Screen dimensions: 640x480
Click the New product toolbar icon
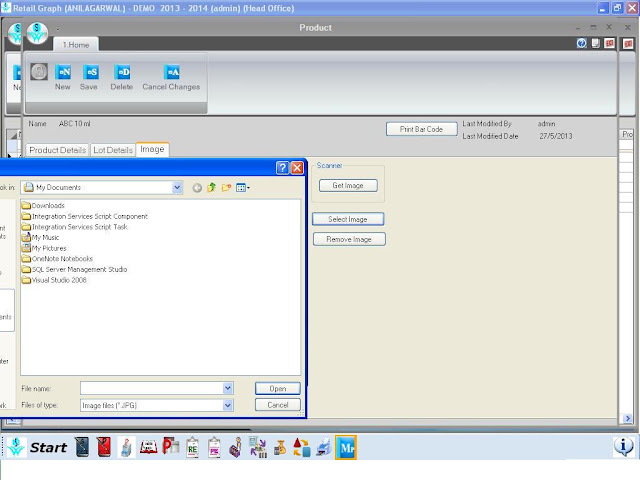[x=63, y=72]
